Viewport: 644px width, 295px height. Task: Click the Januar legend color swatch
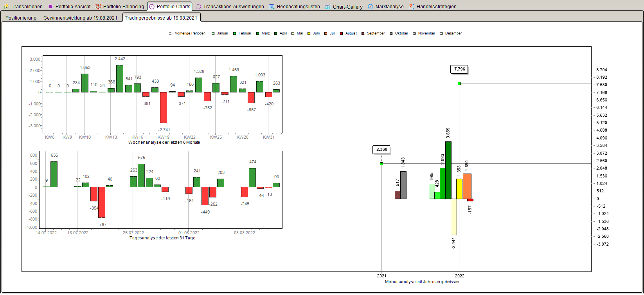pos(213,34)
